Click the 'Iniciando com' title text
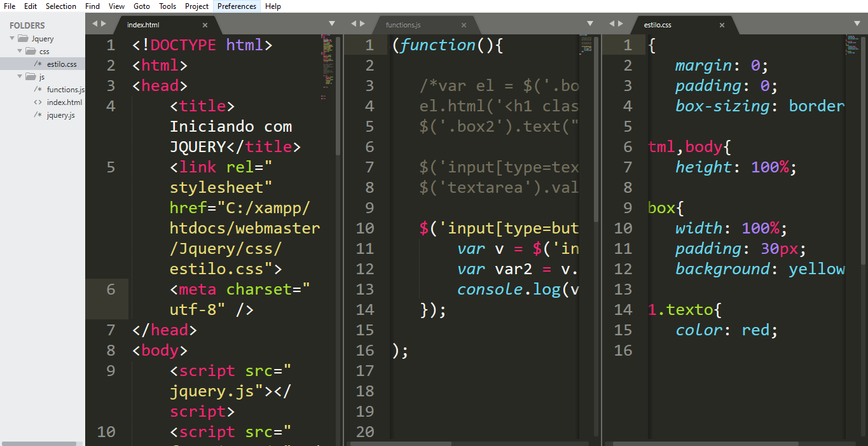868x446 pixels. [231, 126]
